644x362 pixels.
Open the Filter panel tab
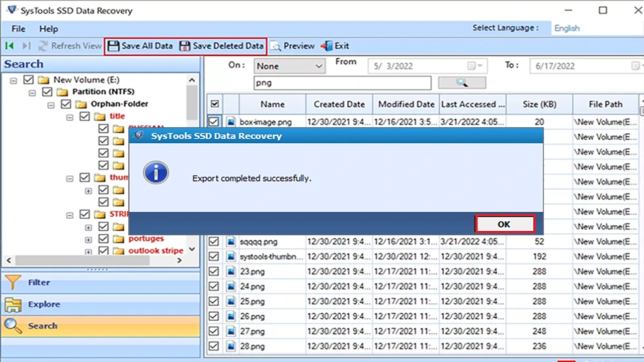(100, 283)
